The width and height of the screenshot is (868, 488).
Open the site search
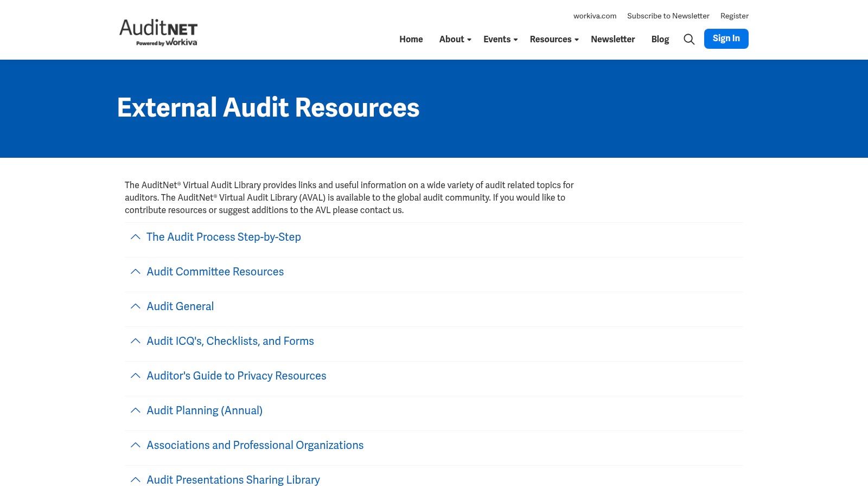689,39
